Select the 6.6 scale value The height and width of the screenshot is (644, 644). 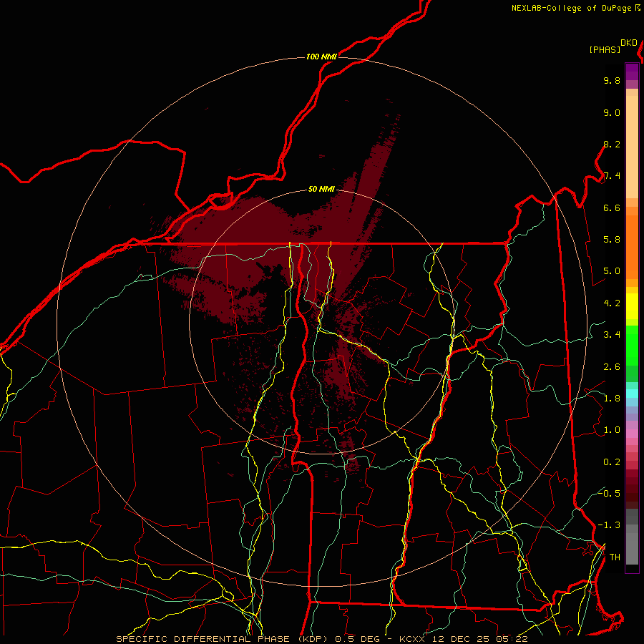click(612, 208)
